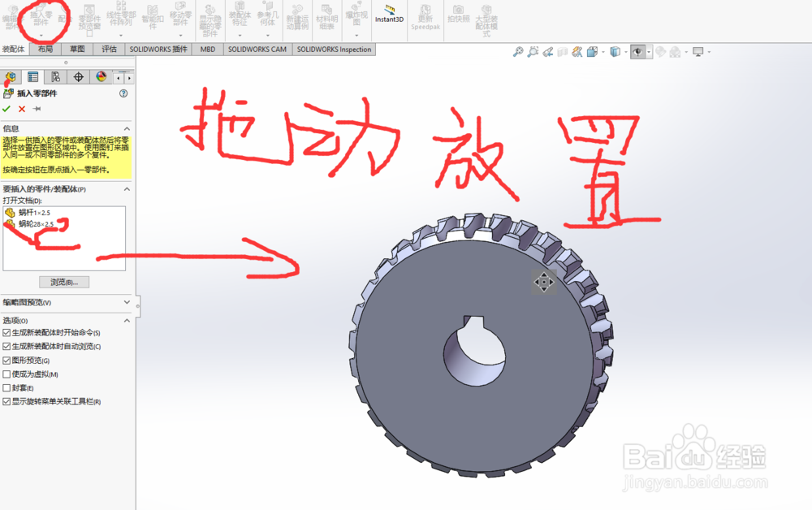Screen dimensions: 812x510
Task: Open the DimXpertManager crosshair tab
Action: coord(78,77)
